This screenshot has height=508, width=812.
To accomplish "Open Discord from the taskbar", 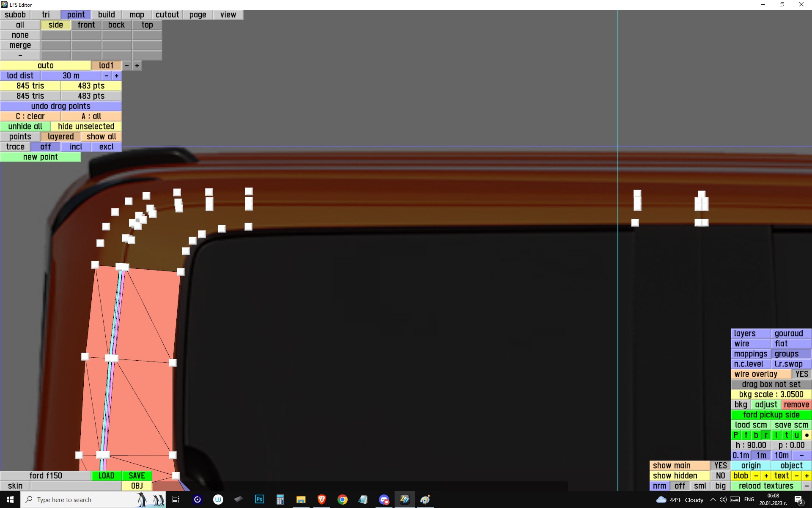I will tap(384, 500).
